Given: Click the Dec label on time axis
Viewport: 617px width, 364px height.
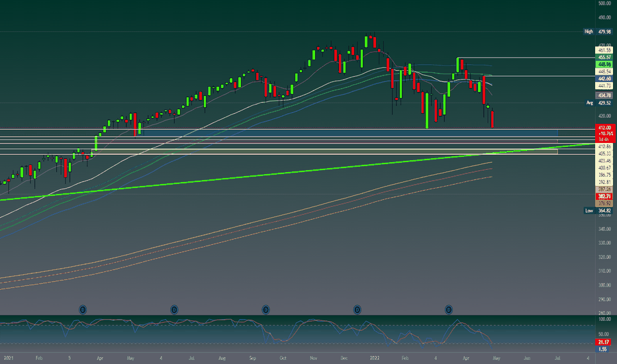Looking at the screenshot, I should pyautogui.click(x=344, y=358).
